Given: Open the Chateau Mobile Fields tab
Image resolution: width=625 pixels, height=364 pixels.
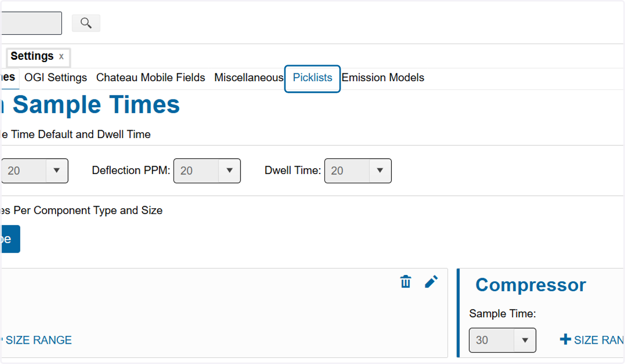Looking at the screenshot, I should coord(151,78).
